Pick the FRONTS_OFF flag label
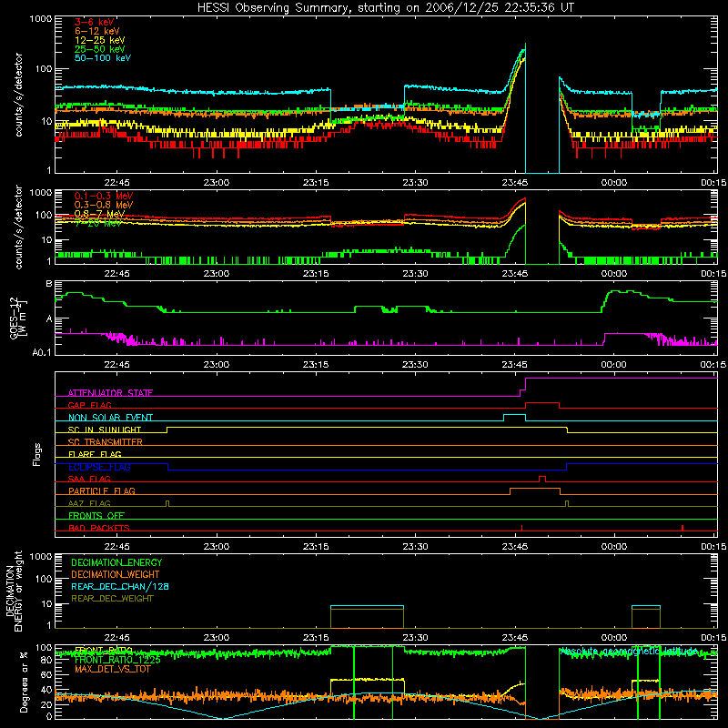Viewport: 728px width, 728px height. tap(96, 515)
